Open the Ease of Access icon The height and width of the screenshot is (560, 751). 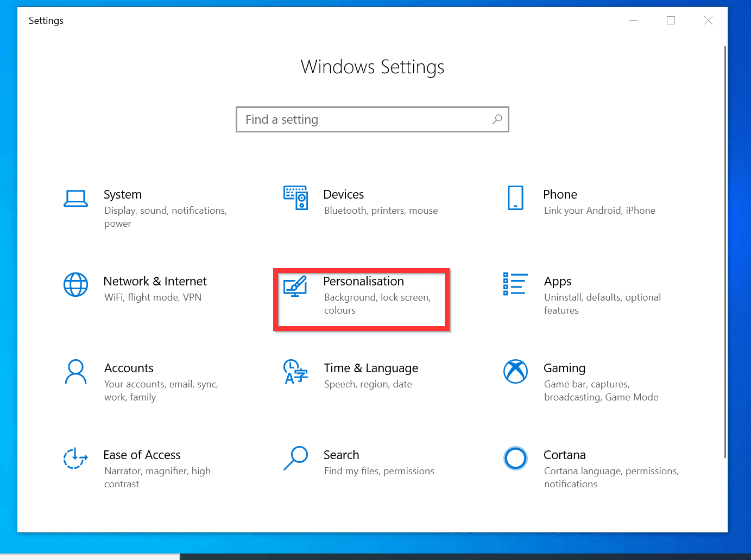[x=75, y=458]
